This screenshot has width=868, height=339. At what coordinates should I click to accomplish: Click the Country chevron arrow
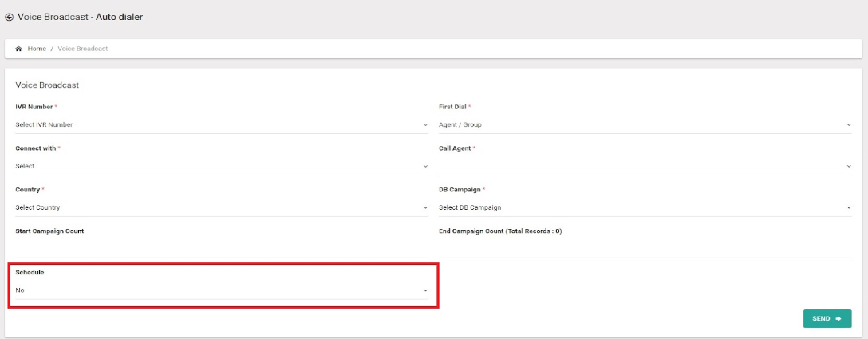tap(425, 208)
